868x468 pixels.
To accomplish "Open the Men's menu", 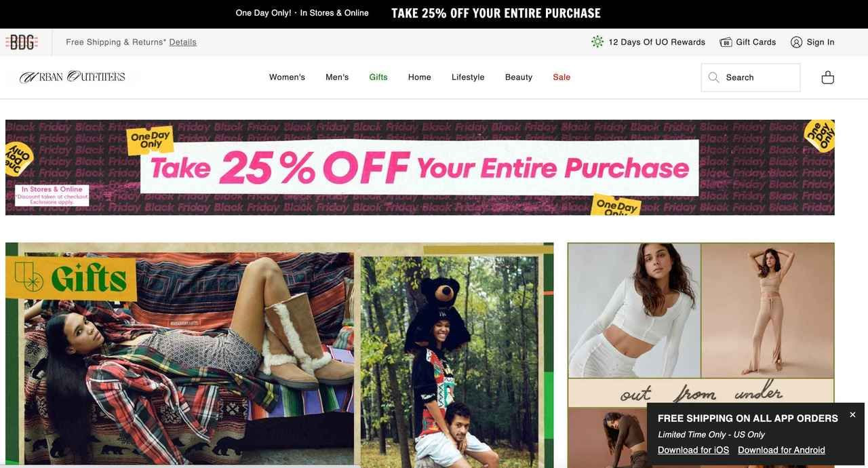I will (337, 77).
